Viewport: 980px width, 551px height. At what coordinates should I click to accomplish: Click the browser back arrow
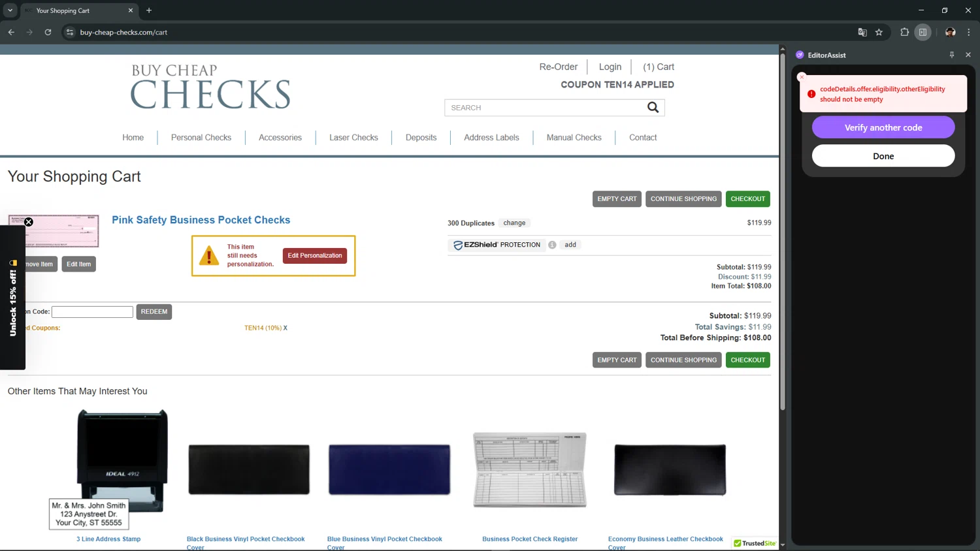click(11, 32)
